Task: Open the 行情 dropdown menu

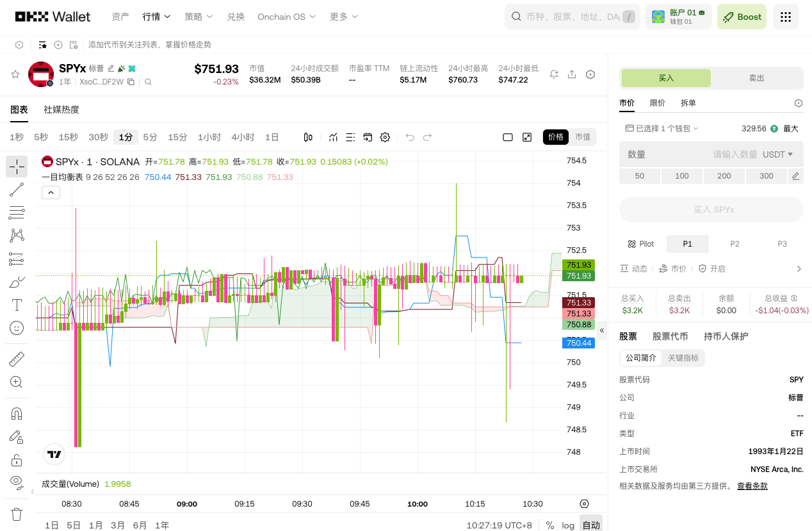Action: point(156,17)
